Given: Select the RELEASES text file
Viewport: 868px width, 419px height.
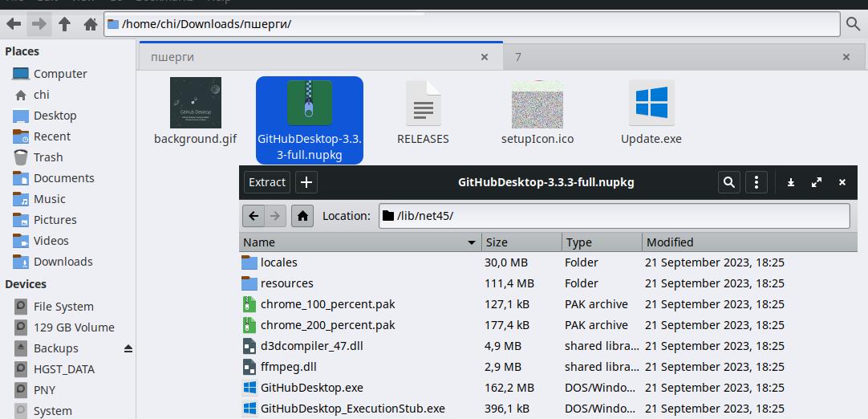Looking at the screenshot, I should [423, 112].
